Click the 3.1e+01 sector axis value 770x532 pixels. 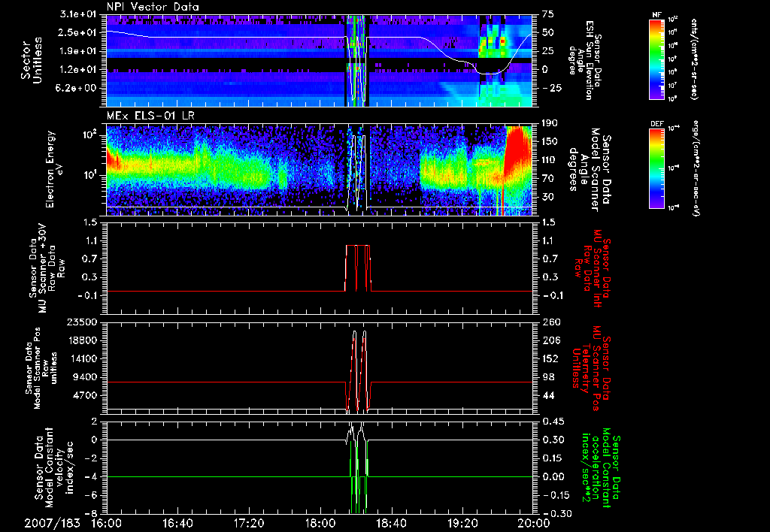pyautogui.click(x=80, y=14)
